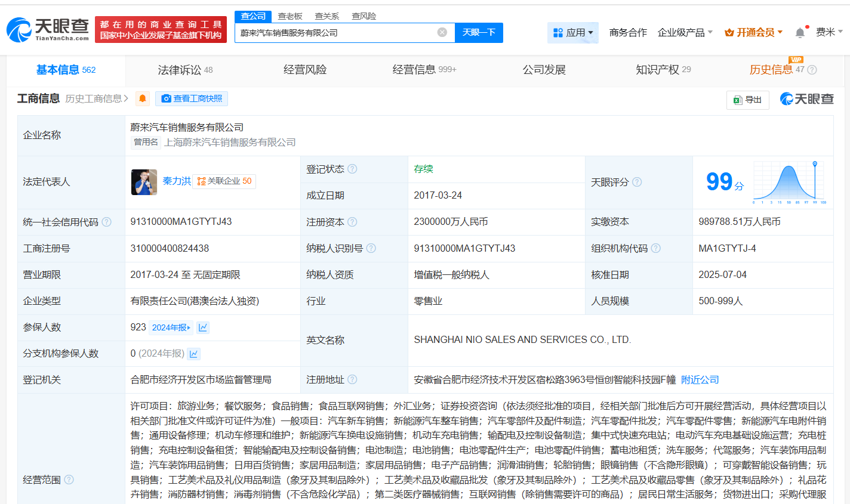Select the 查公司 search tab

(253, 16)
